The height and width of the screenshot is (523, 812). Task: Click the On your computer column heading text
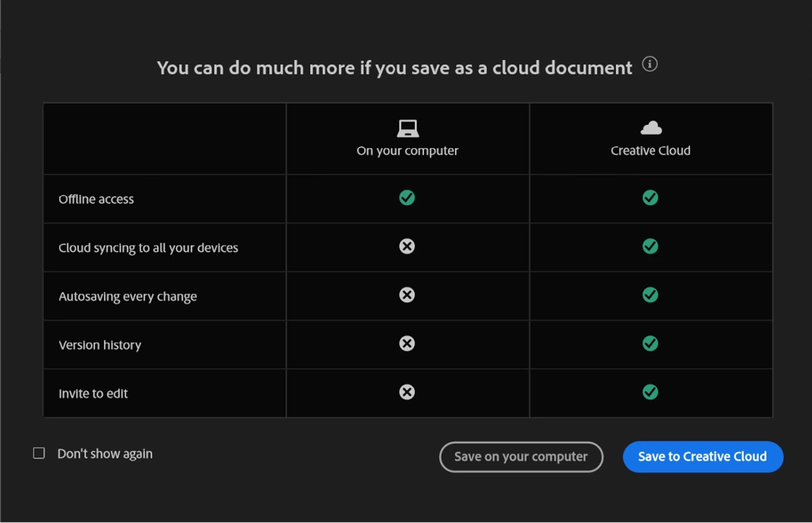[x=408, y=151]
